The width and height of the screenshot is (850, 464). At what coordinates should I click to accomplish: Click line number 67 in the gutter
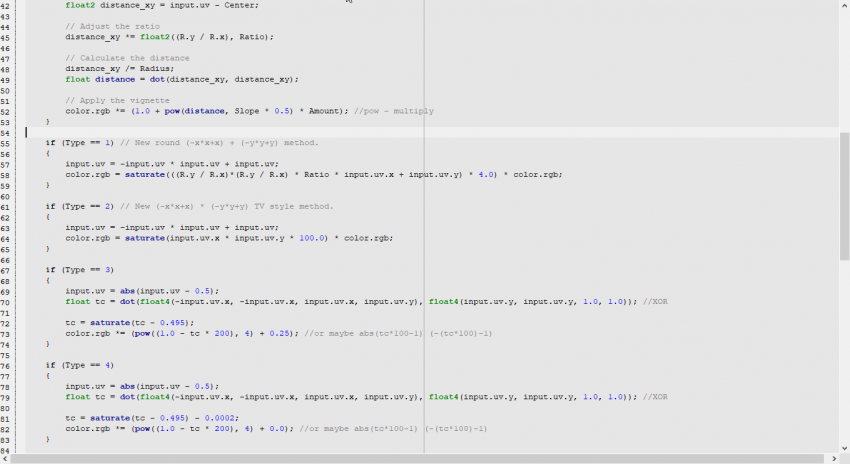click(6, 270)
